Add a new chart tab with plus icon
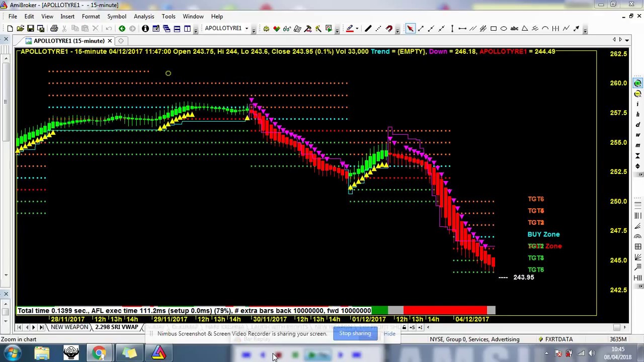 [x=121, y=41]
